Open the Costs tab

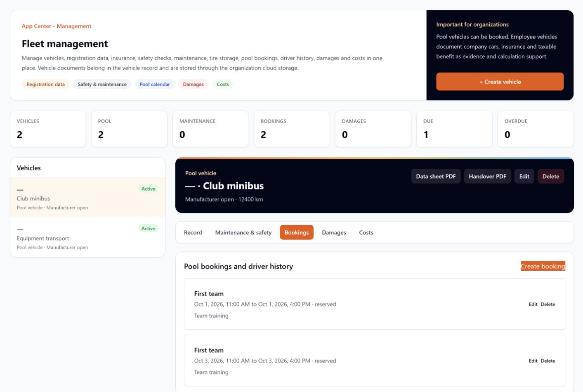pyautogui.click(x=366, y=232)
